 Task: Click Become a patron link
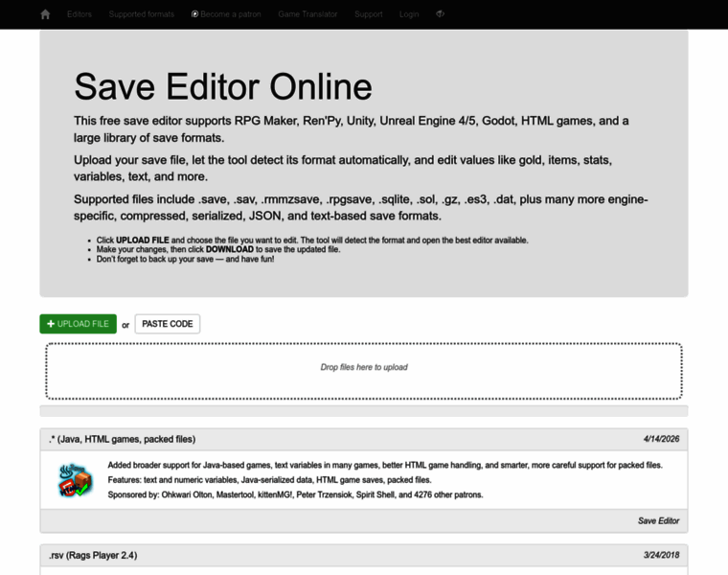226,14
